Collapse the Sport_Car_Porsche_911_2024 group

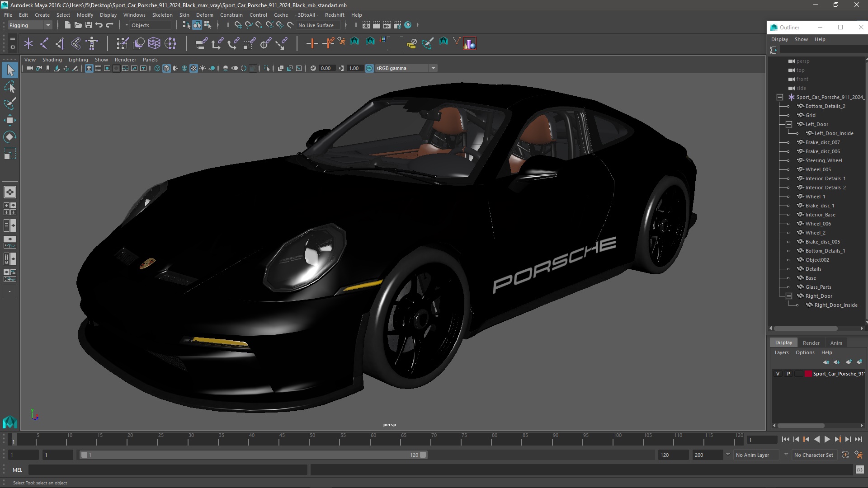pos(780,97)
